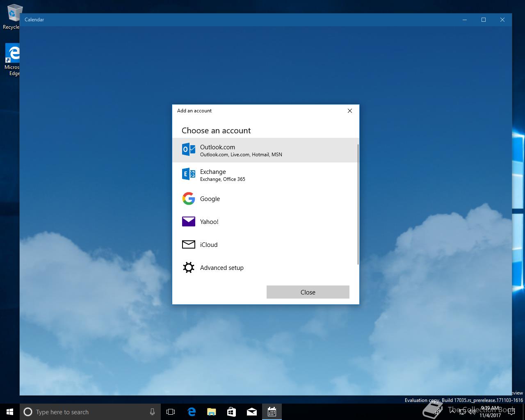The width and height of the screenshot is (525, 420).
Task: Maximize the Calendar window
Action: pyautogui.click(x=484, y=20)
